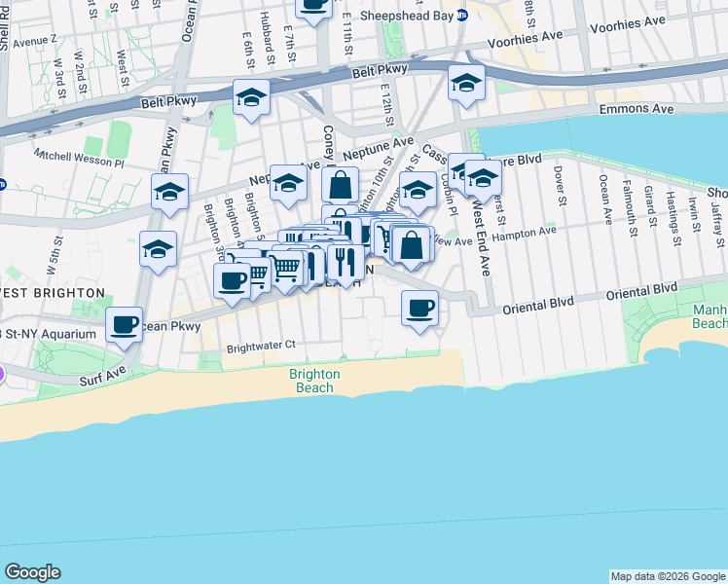Select school marker on Belt Pkwy by E 6th St
728x584 pixels.
[251, 98]
